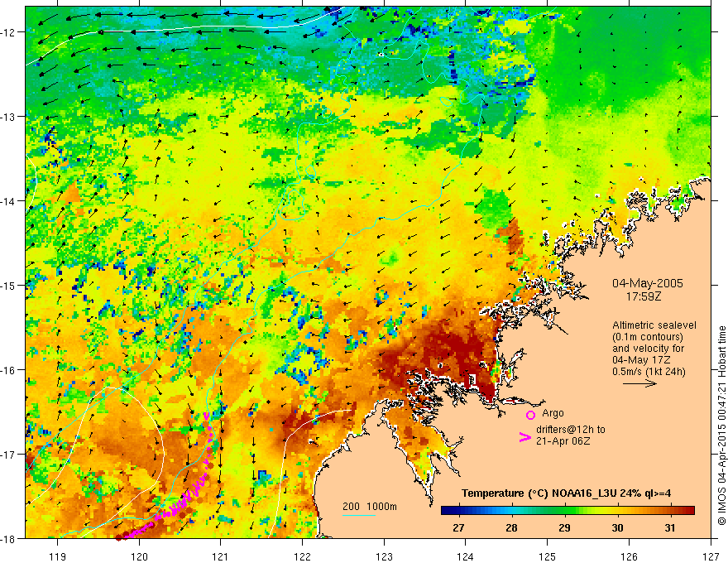Click the colorbar tick label 31
The image size is (728, 563).
click(669, 527)
